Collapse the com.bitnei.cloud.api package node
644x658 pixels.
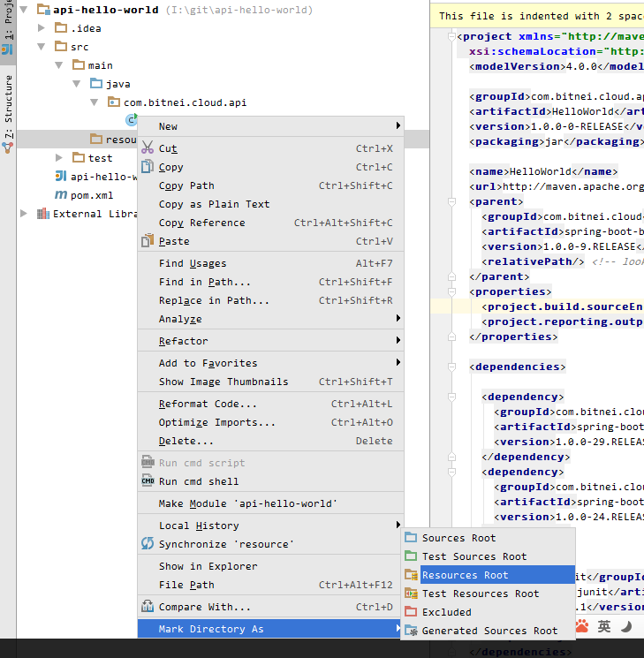95,102
